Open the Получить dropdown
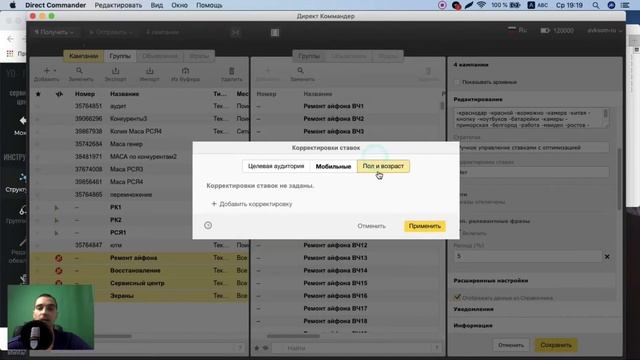The width and height of the screenshot is (640, 360). [x=54, y=32]
